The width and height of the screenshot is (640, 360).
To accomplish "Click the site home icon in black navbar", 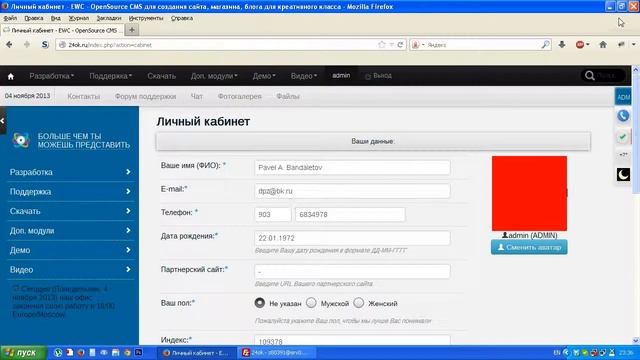I will click(x=11, y=76).
